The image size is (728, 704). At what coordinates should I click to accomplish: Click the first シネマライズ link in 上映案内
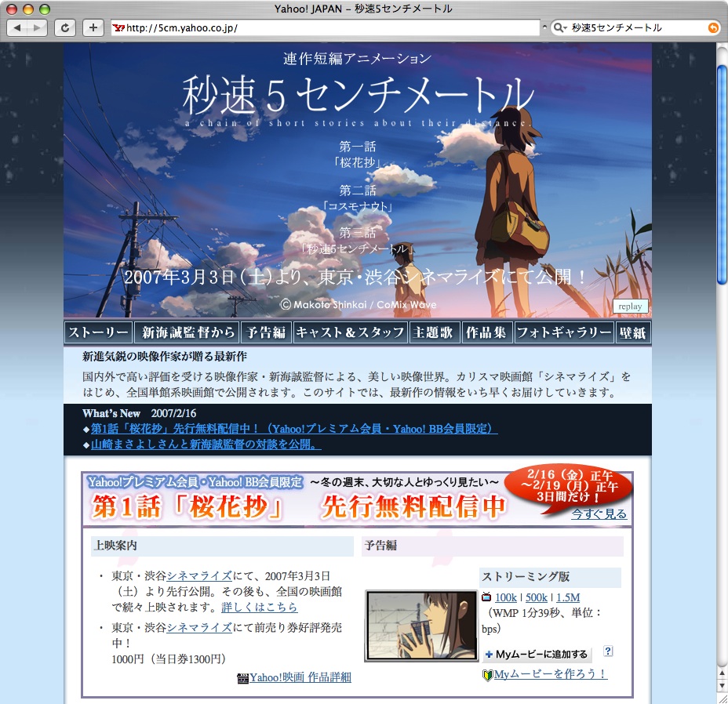point(199,576)
